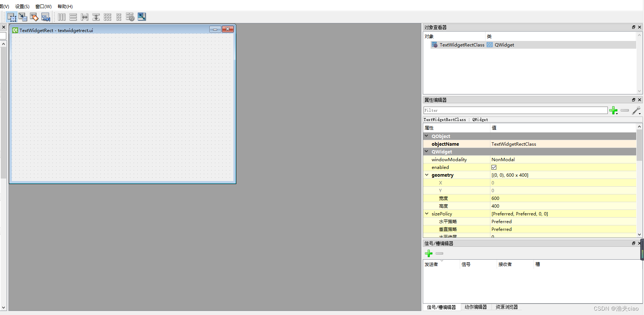Collapse the QObject property group
The width and height of the screenshot is (644, 315).
tap(427, 136)
